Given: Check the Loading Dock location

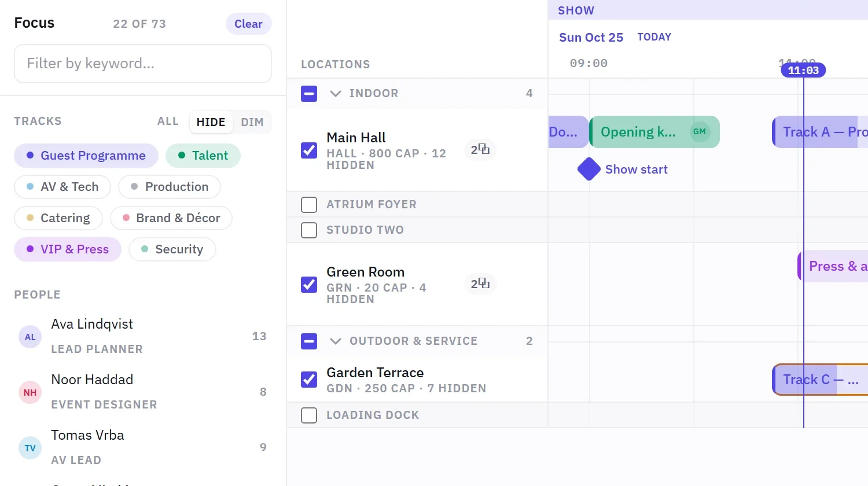Looking at the screenshot, I should point(309,415).
